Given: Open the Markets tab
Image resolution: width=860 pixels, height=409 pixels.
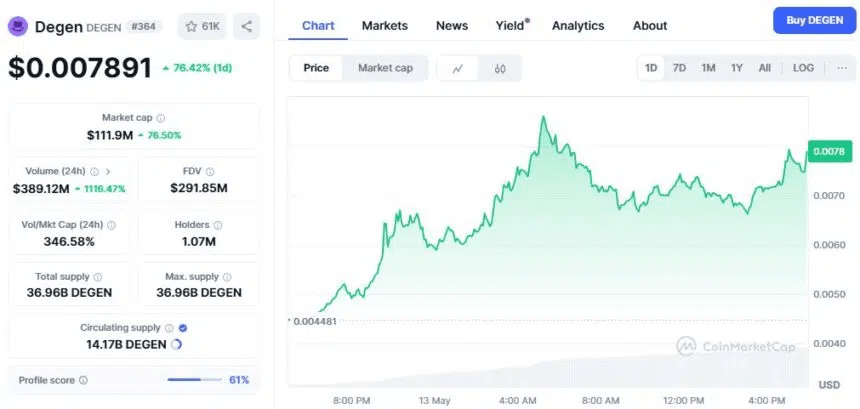Looking at the screenshot, I should click(x=385, y=25).
